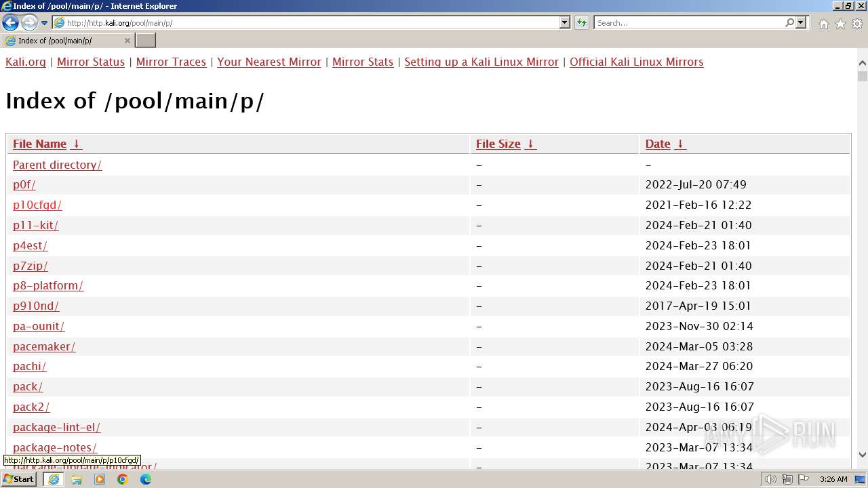
Task: Go to Parent directory/
Action: [58, 165]
